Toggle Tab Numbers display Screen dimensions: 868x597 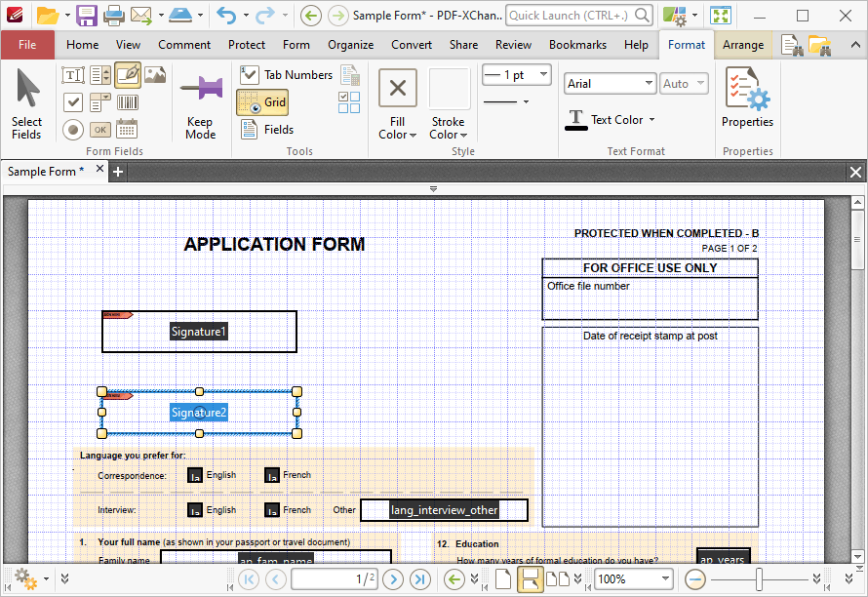pos(286,75)
